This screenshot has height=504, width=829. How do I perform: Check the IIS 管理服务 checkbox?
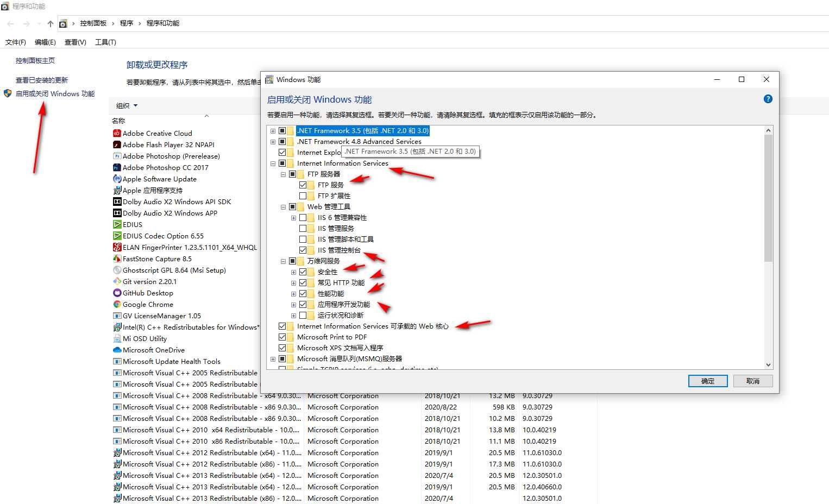point(303,229)
